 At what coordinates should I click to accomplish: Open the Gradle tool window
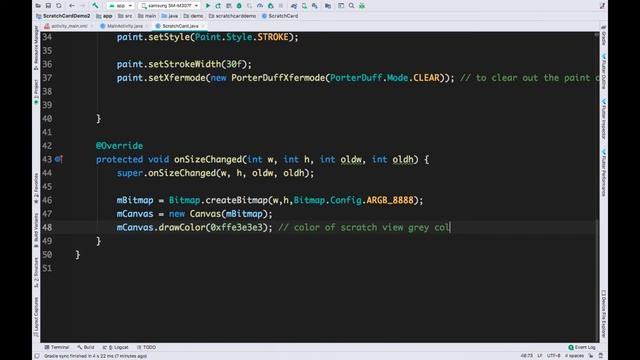click(x=604, y=36)
